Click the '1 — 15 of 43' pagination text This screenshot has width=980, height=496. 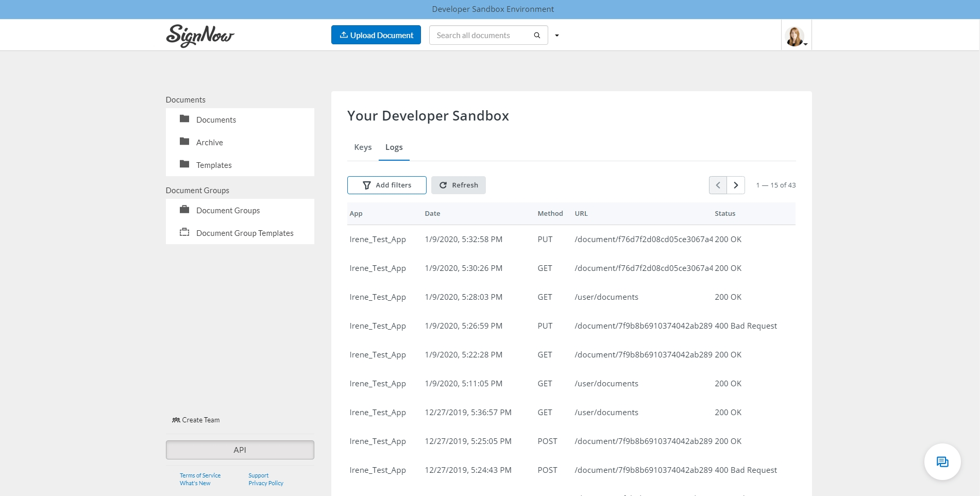click(x=775, y=185)
